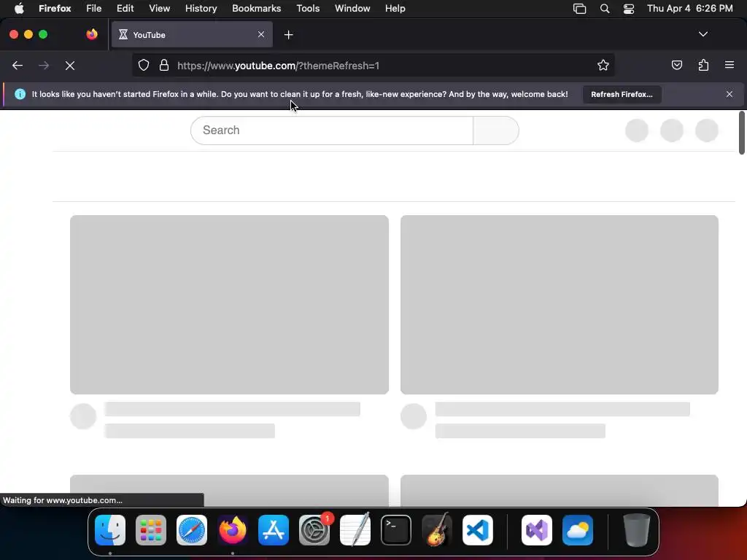
Task: Open the Help menu
Action: (395, 9)
